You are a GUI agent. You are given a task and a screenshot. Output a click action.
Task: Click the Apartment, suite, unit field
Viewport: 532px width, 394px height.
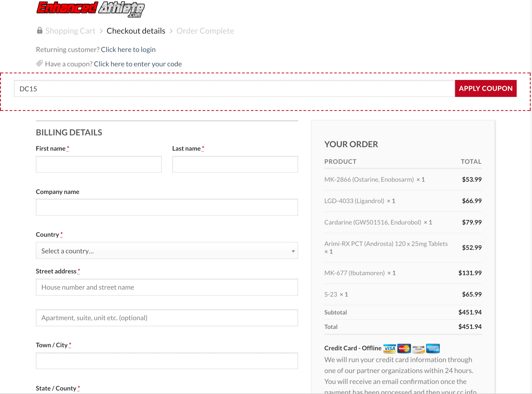[x=167, y=318]
